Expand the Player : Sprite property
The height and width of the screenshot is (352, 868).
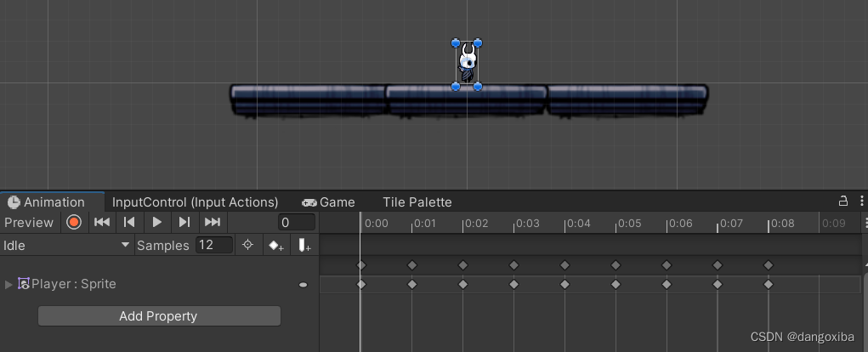coord(9,285)
